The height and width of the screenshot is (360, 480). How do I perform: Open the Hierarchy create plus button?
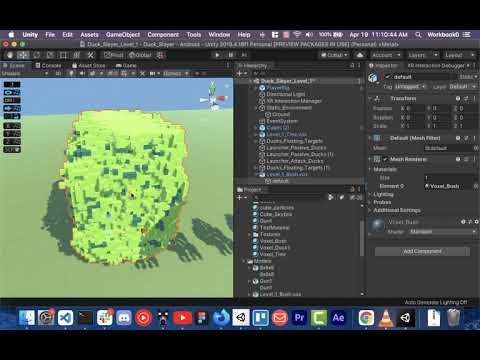pos(242,73)
